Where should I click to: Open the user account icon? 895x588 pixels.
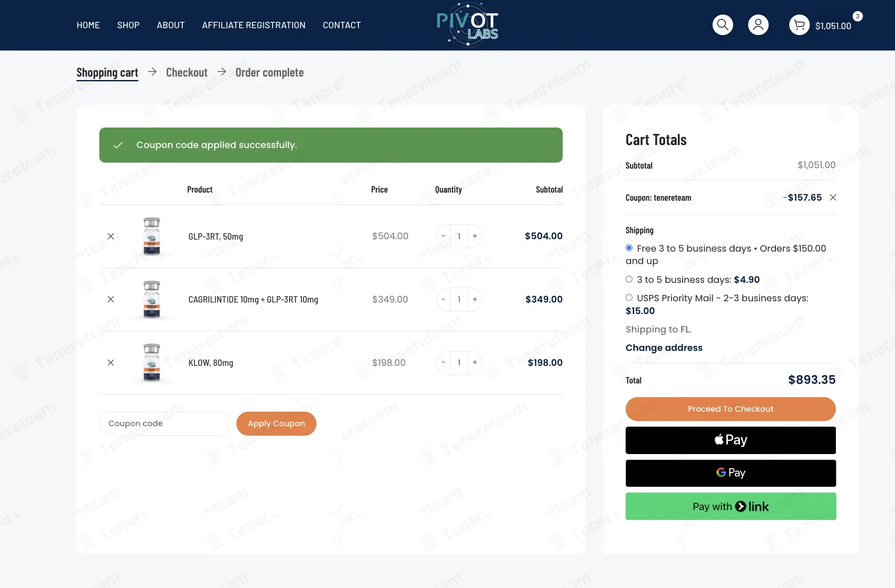[758, 25]
